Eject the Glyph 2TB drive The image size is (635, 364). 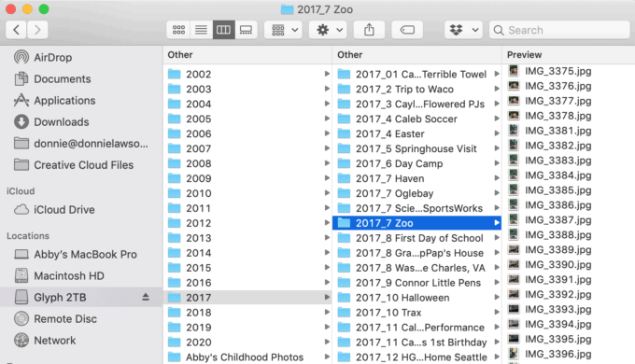click(x=146, y=297)
